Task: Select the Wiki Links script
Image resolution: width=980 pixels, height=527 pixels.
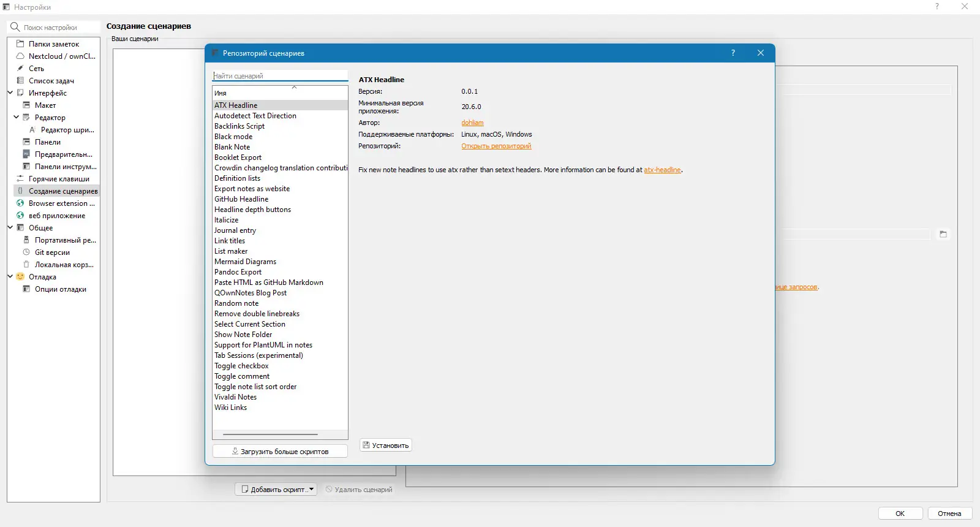Action: (280, 408)
